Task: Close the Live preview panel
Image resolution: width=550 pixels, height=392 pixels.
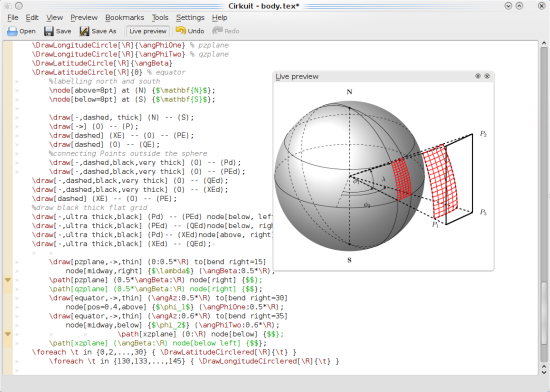Action: 487,76
